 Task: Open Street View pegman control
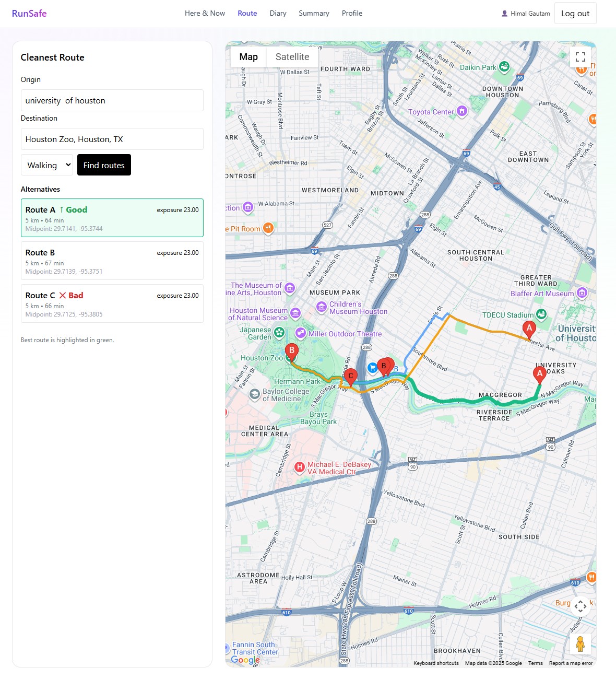click(x=581, y=644)
